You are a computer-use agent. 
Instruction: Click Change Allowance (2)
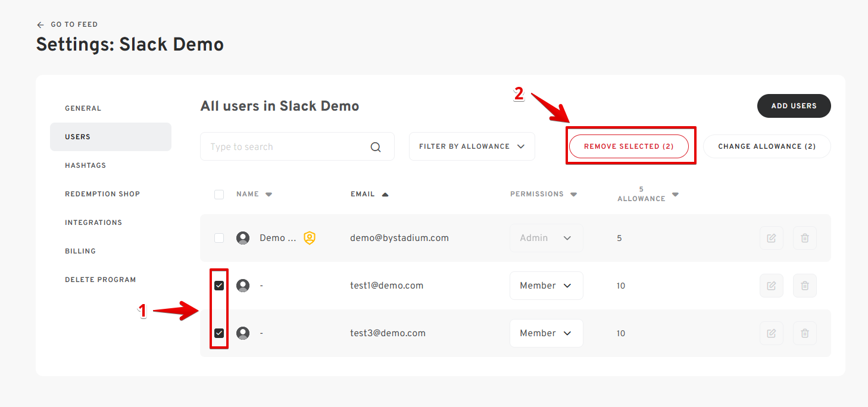tap(767, 146)
